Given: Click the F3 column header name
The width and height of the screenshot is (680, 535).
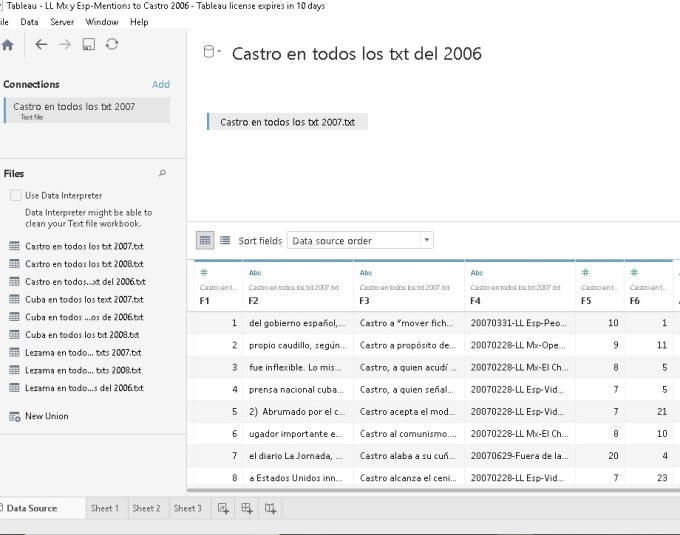Looking at the screenshot, I should 364,300.
